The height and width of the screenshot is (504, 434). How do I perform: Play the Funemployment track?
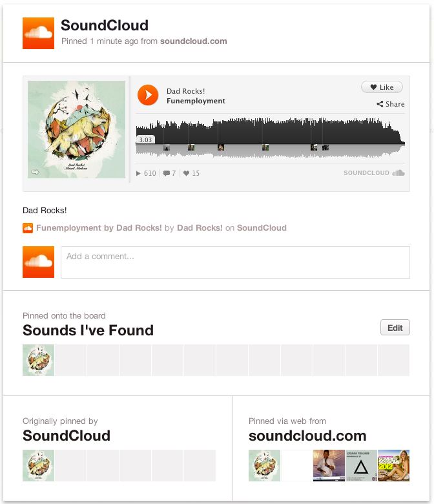click(148, 96)
